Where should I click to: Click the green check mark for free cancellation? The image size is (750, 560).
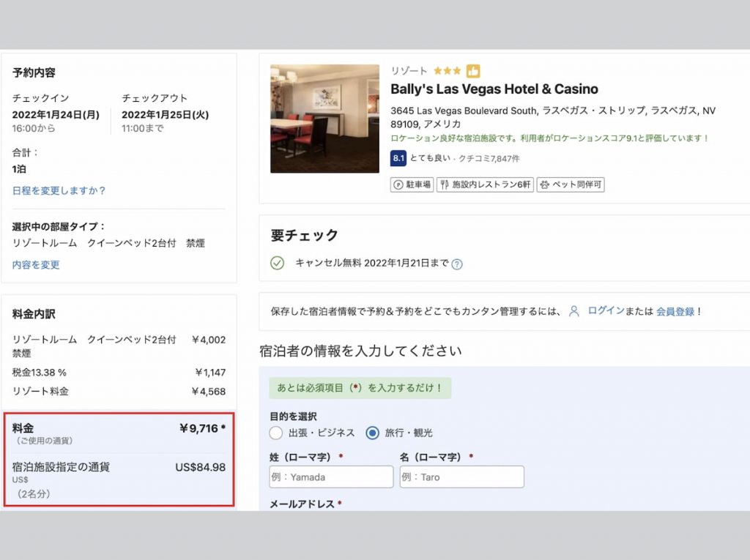(278, 263)
